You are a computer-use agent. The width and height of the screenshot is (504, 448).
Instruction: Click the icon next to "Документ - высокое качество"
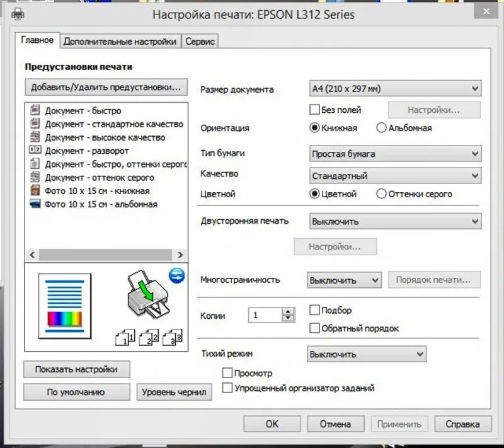coord(35,137)
